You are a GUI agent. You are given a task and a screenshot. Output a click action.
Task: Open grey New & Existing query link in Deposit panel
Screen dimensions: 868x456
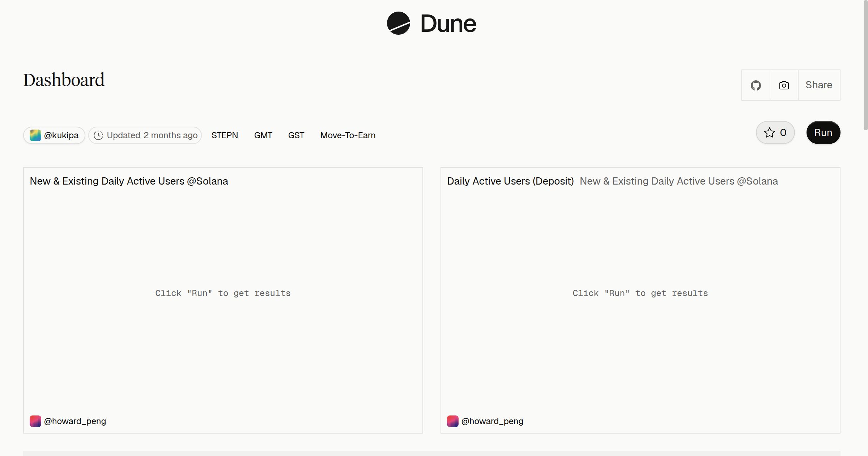coord(679,181)
